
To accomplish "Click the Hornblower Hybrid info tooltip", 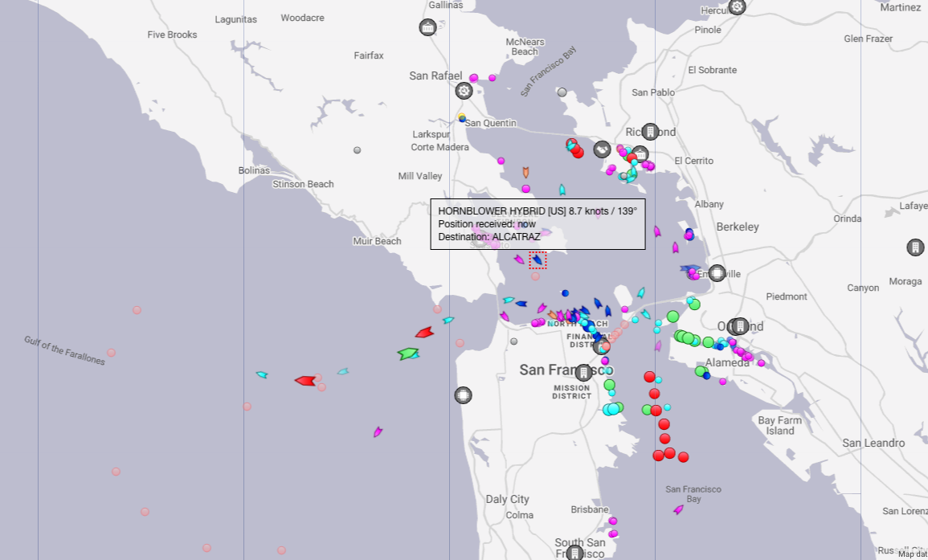I will click(538, 224).
